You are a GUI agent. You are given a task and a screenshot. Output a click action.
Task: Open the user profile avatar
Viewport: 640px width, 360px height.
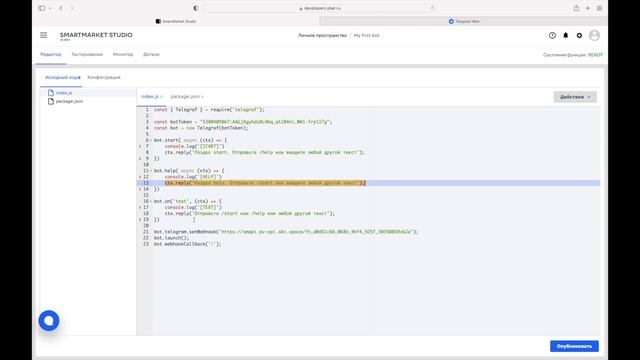click(594, 36)
